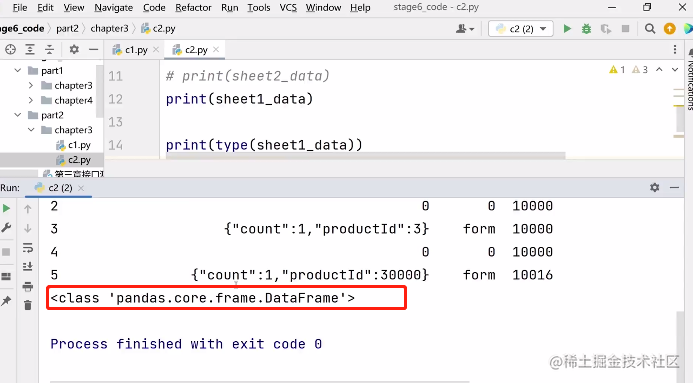Rerun c2 from the Run panel

(6, 208)
